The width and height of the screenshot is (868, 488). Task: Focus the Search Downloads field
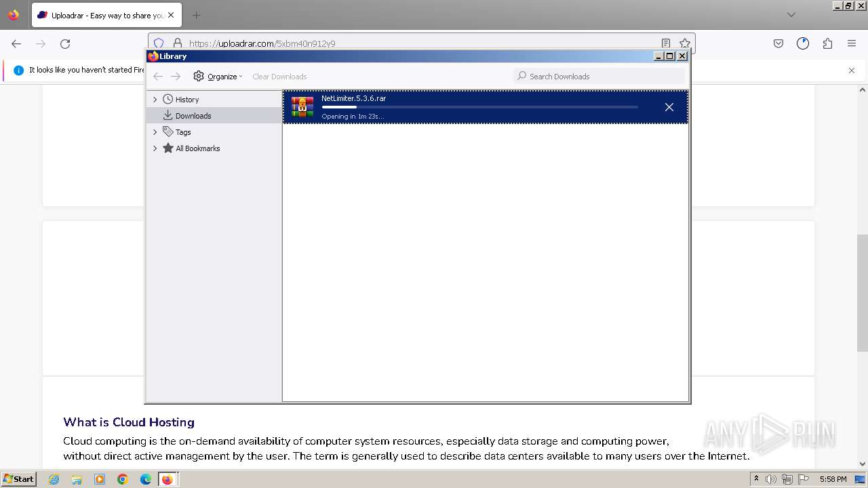coord(599,76)
